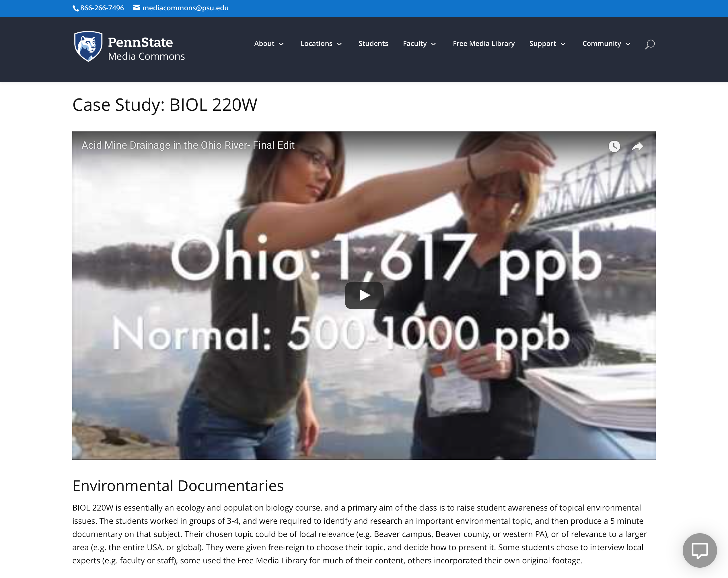Open the chat bubble widget
This screenshot has height=578, width=728.
[x=700, y=550]
